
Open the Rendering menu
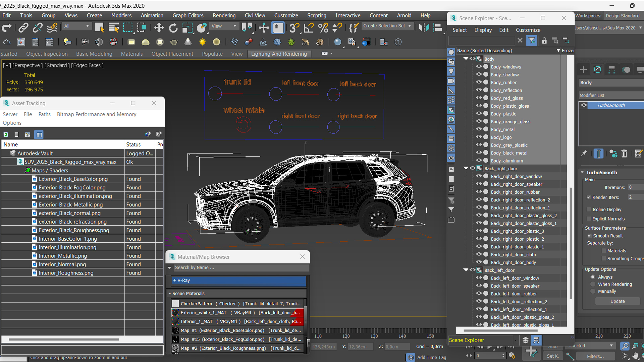224,15
